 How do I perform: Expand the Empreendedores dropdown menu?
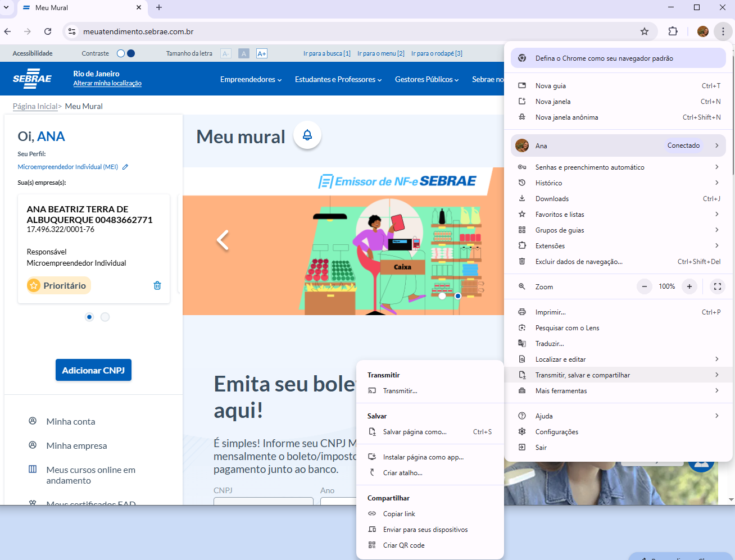(x=251, y=79)
